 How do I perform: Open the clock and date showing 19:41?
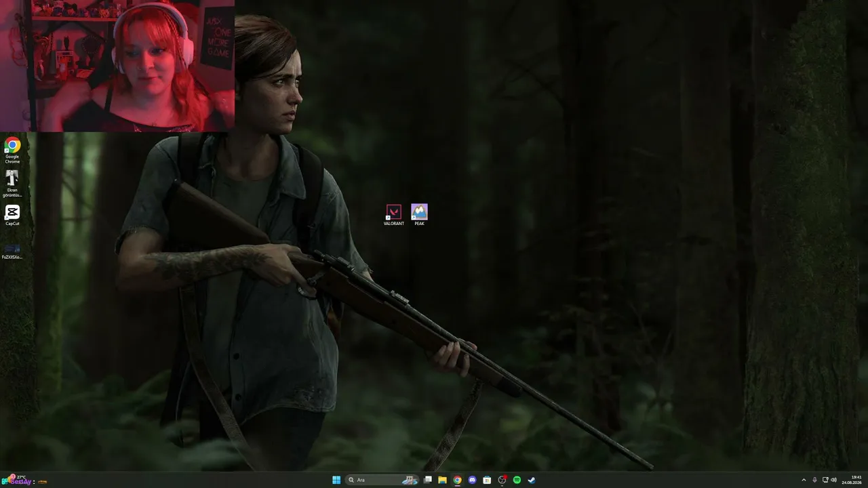[x=852, y=480]
